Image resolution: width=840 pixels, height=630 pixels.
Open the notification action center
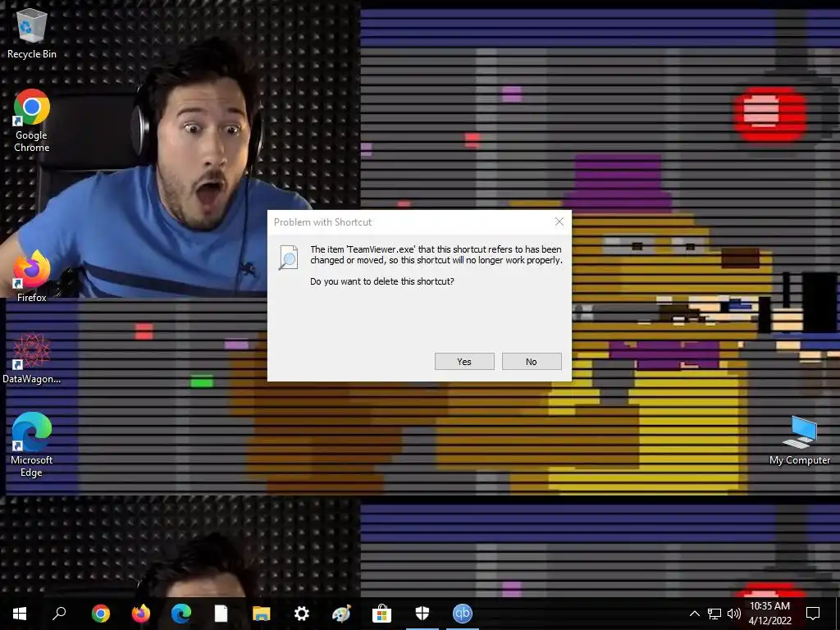813,614
